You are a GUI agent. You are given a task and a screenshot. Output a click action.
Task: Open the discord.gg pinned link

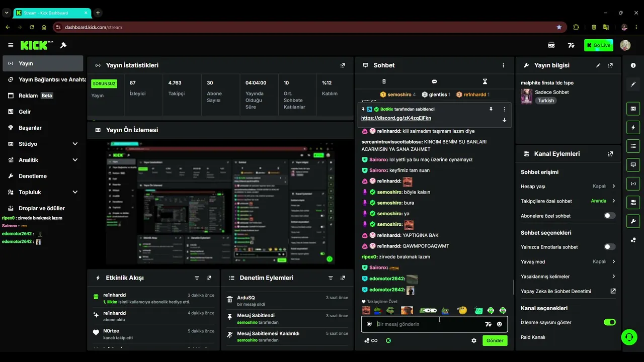coord(396,118)
